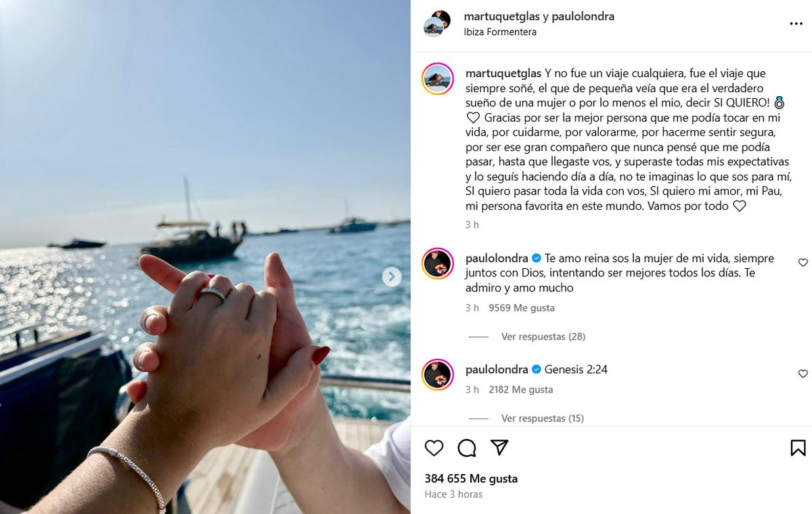
Task: Open comments with the speech bubble icon
Action: 467,448
